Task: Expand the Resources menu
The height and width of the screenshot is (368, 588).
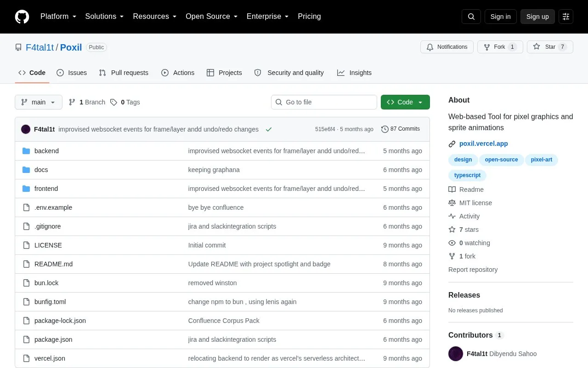Action: (x=155, y=17)
